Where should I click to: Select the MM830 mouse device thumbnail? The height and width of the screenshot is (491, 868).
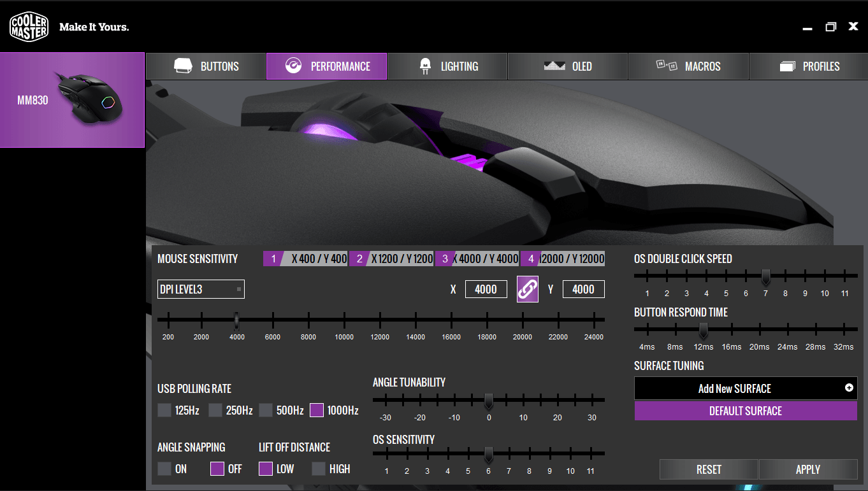coord(72,100)
